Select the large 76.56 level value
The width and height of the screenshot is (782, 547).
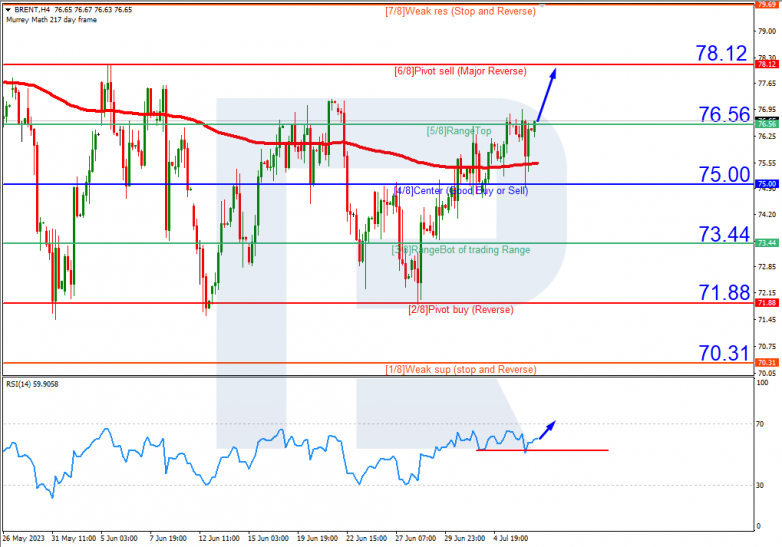coord(724,115)
